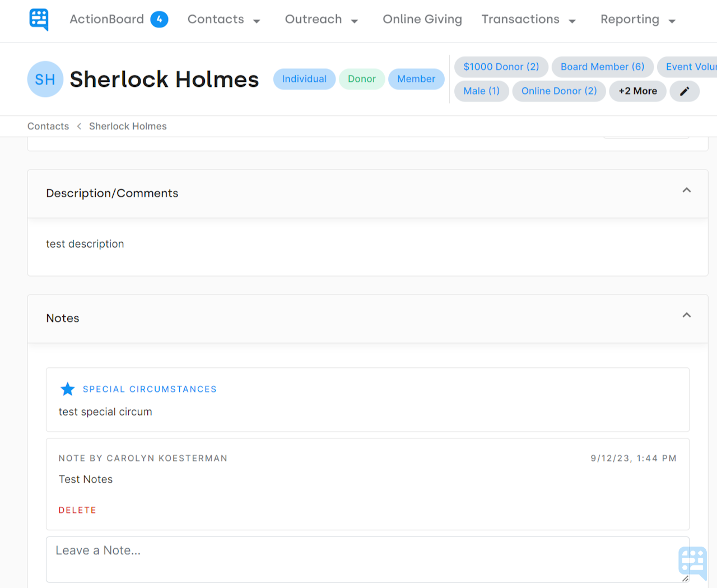Expand the +2 More tags chip
This screenshot has width=717, height=588.
[x=638, y=91]
